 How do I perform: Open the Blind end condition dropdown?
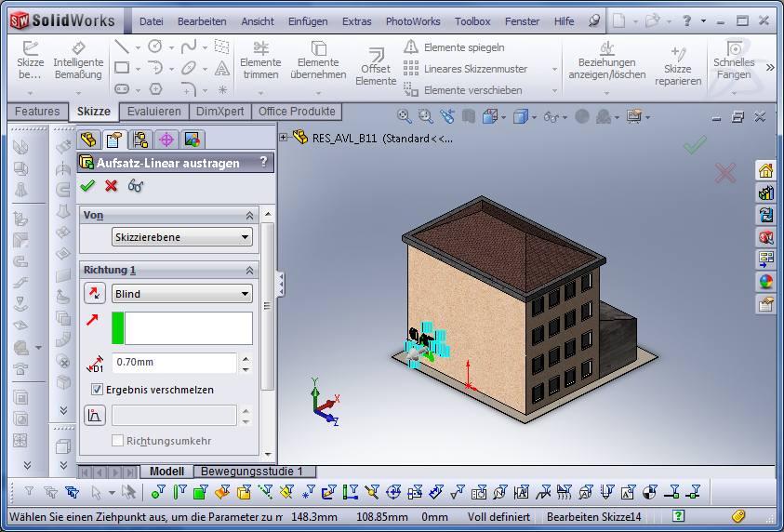click(x=181, y=294)
